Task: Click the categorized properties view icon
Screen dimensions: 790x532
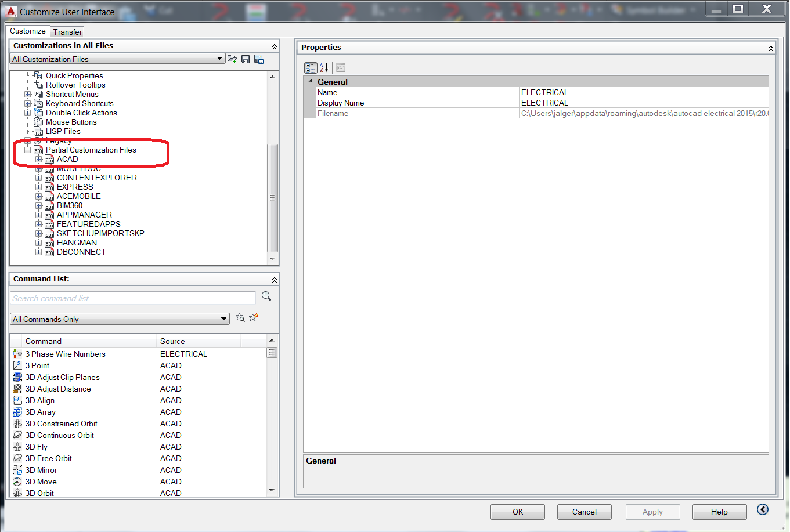Action: coord(311,68)
